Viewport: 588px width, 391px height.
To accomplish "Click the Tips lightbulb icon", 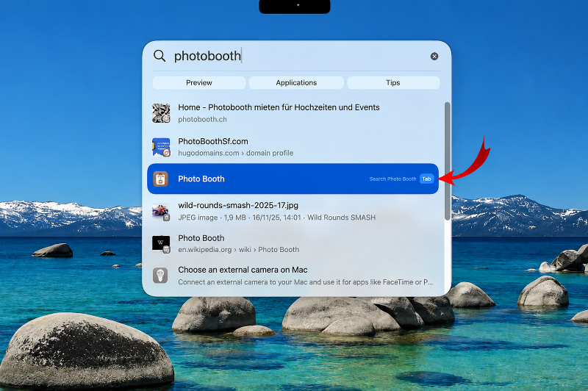I will click(x=160, y=276).
